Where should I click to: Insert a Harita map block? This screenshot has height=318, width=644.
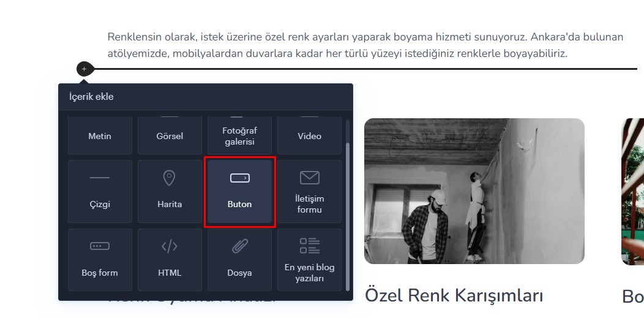tap(170, 191)
